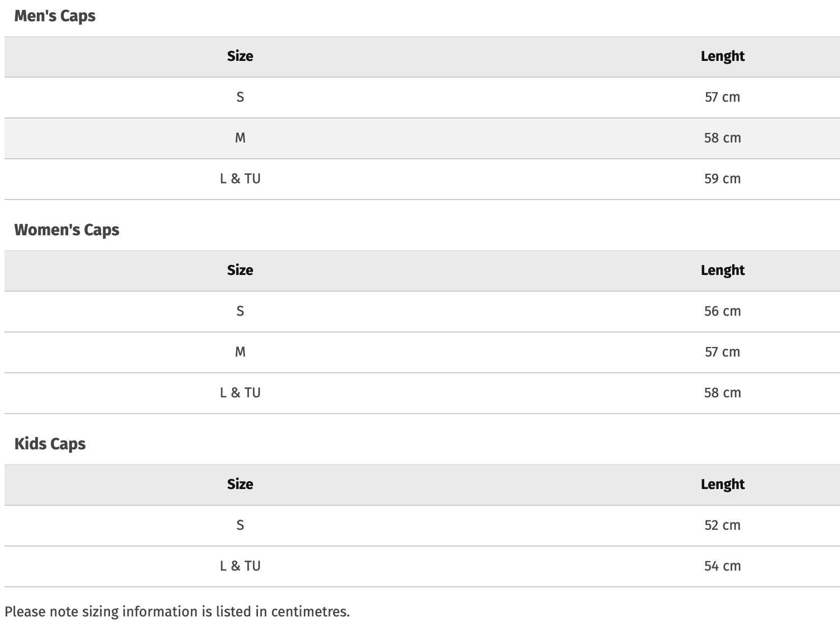840x636 pixels.
Task: Click the 54 cm value in Kids Caps
Action: 722,566
